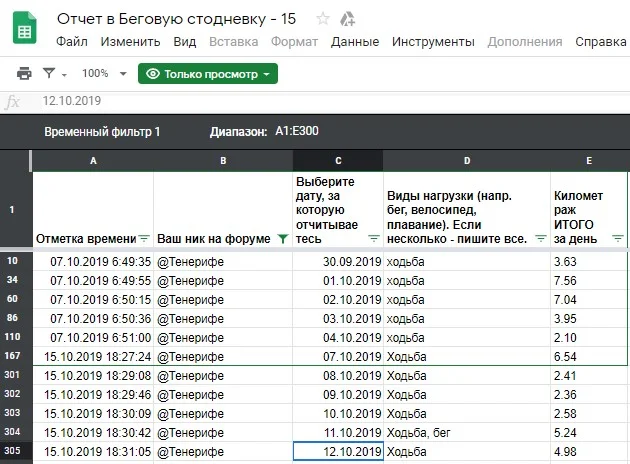The height and width of the screenshot is (464, 630).
Task: Select column A header
Action: pyautogui.click(x=93, y=161)
